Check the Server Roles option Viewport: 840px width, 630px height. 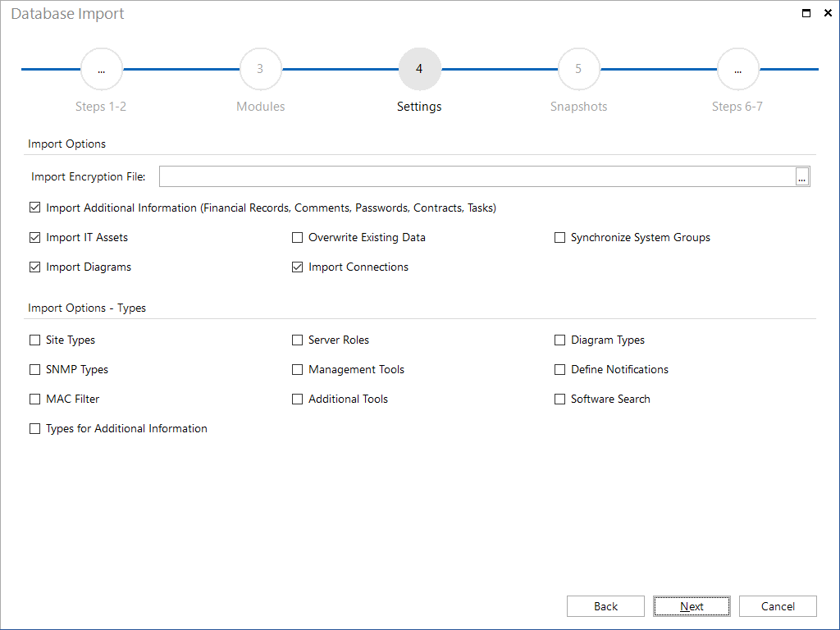tap(297, 340)
